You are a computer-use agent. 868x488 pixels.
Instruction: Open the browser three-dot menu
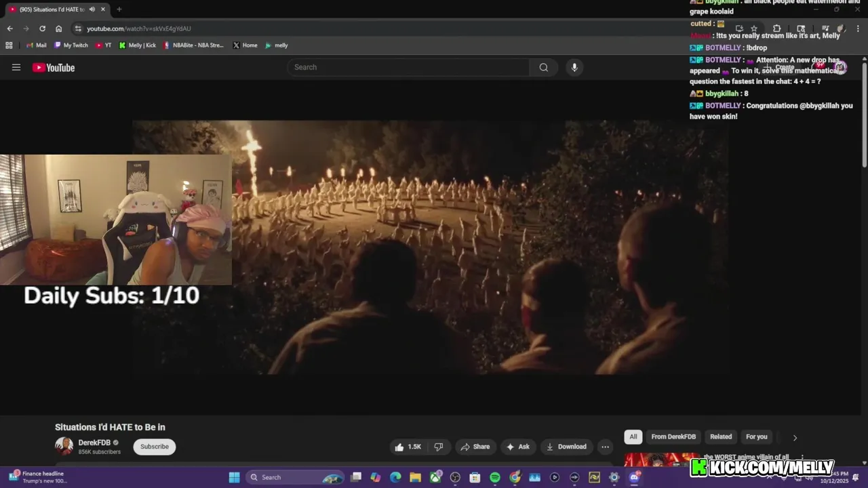(x=858, y=28)
